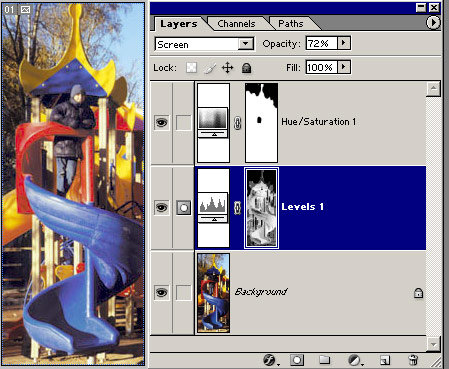Click empty link box on Hue/Saturation 1
The width and height of the screenshot is (449, 369).
pyautogui.click(x=184, y=123)
